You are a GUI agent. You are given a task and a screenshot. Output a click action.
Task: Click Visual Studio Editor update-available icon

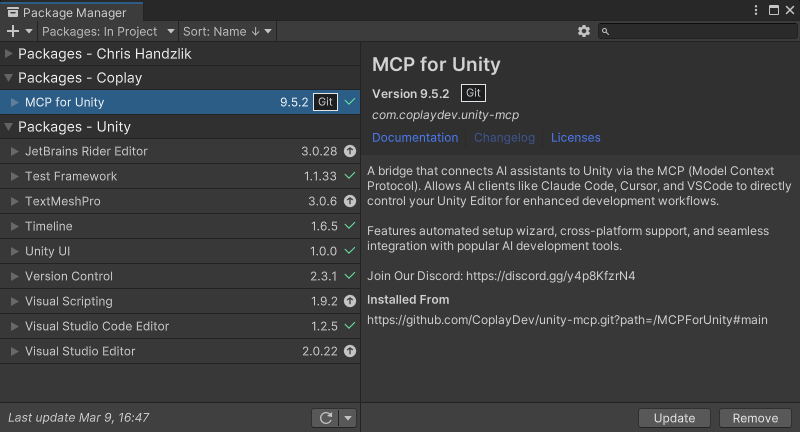pyautogui.click(x=350, y=351)
